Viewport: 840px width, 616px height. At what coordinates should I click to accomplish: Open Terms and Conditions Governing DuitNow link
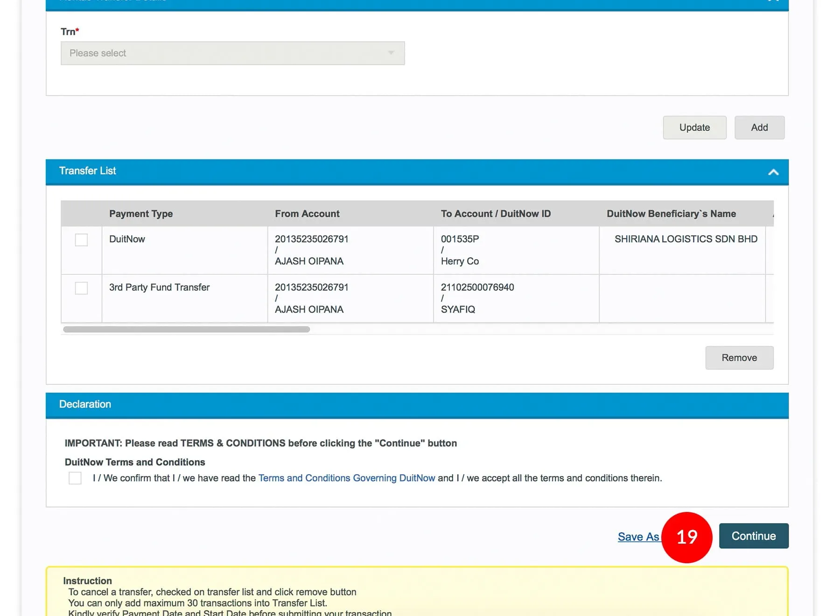pyautogui.click(x=346, y=478)
